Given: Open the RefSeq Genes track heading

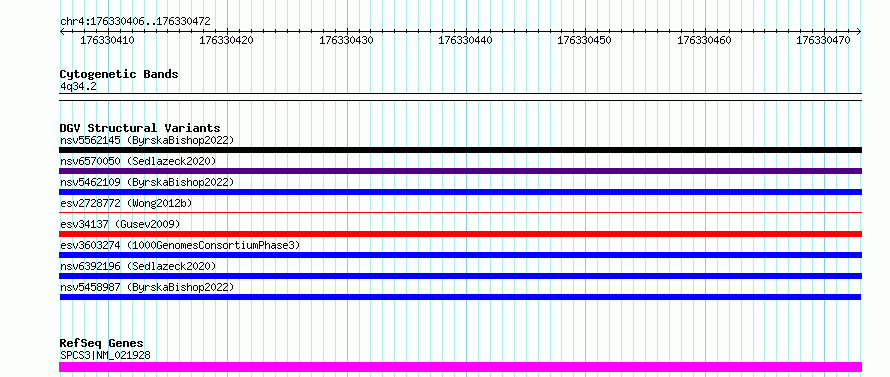Looking at the screenshot, I should click(x=102, y=343).
